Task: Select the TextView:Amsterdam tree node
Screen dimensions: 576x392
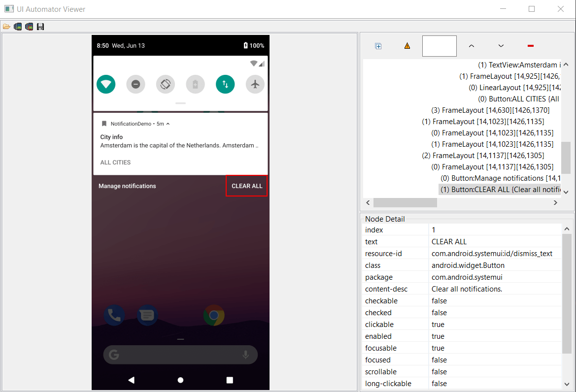Action: tap(519, 65)
